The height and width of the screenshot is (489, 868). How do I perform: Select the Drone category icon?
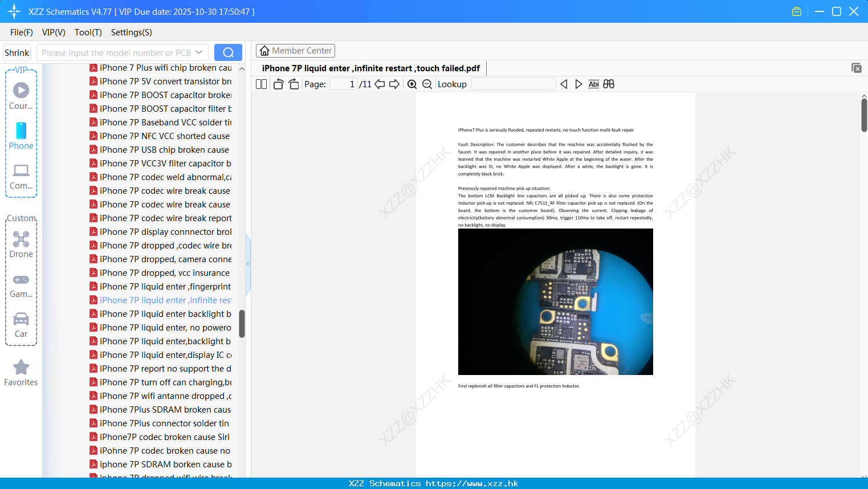pos(21,244)
